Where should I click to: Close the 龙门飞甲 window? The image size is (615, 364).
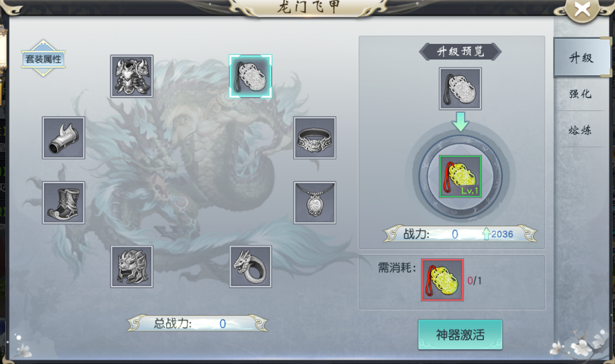[x=583, y=9]
